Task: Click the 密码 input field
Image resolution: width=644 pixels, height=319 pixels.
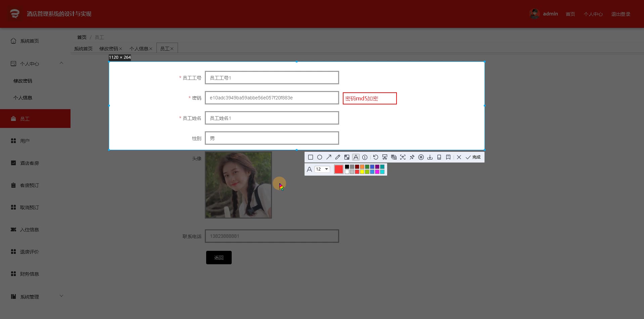Action: (272, 98)
